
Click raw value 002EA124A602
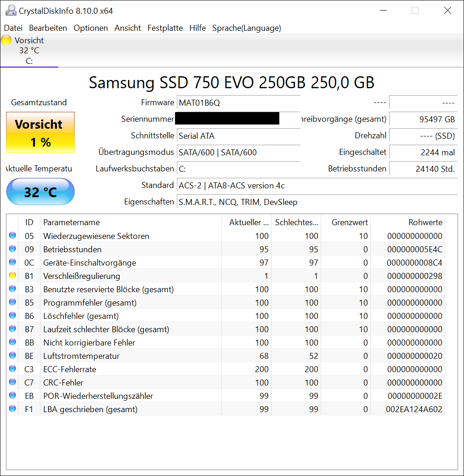(414, 409)
